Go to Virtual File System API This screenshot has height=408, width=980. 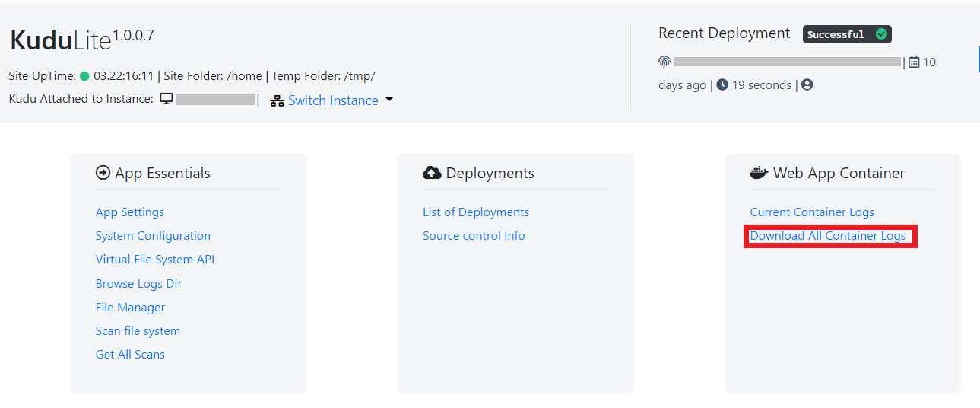[155, 260]
